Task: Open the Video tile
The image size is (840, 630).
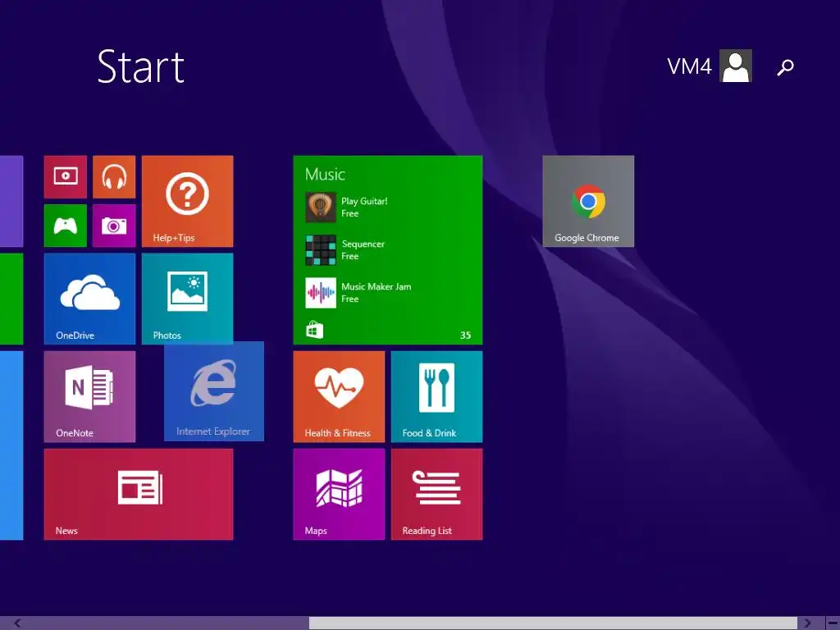Action: click(x=66, y=177)
